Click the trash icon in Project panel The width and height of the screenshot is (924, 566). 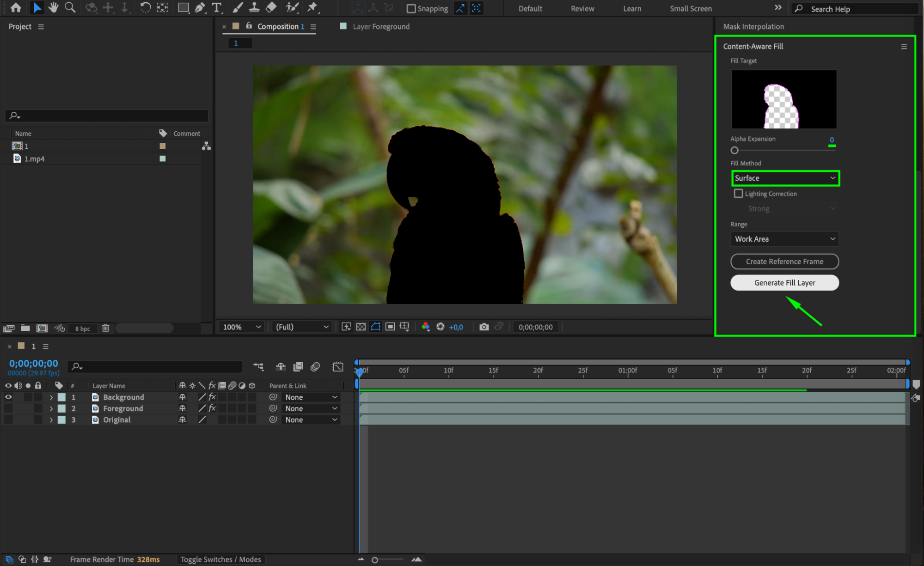click(x=105, y=328)
